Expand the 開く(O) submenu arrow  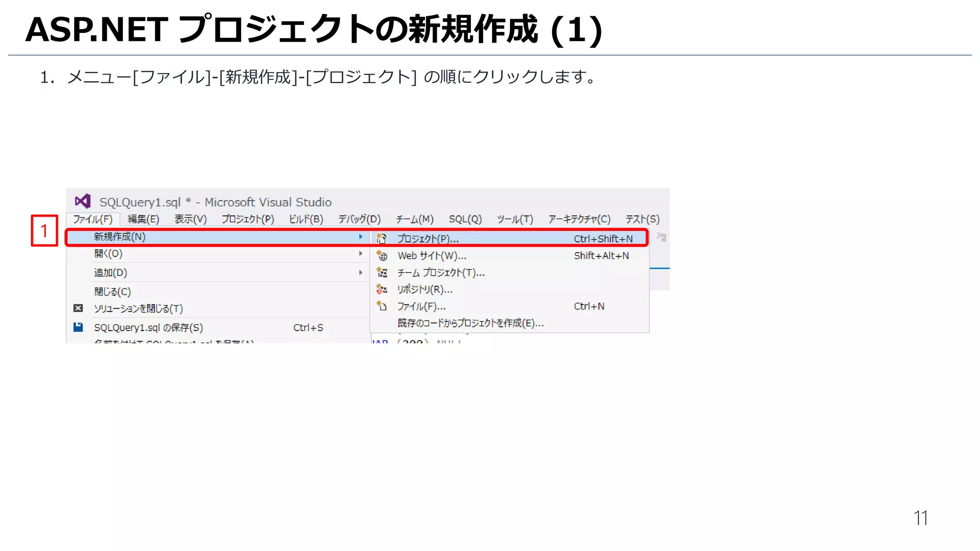[361, 253]
